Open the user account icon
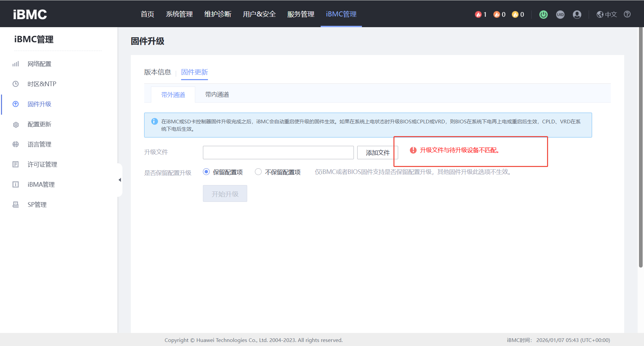Screen dimensions: 644x346 point(577,14)
